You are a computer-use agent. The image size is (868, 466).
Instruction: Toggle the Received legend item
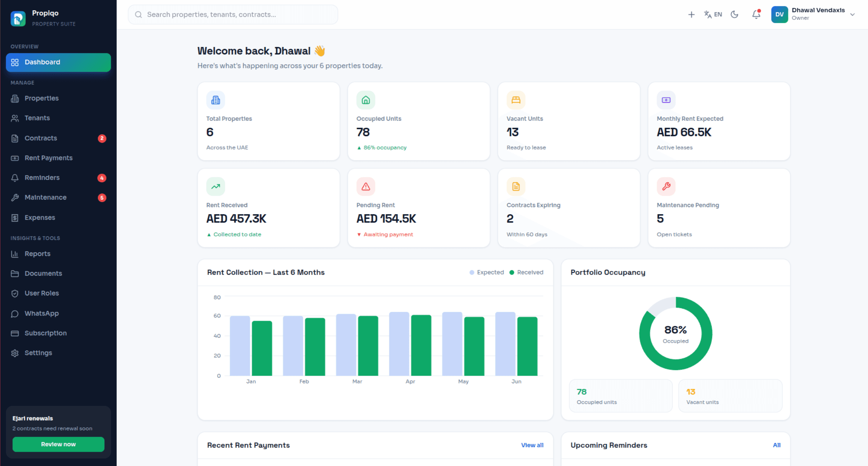(526, 272)
